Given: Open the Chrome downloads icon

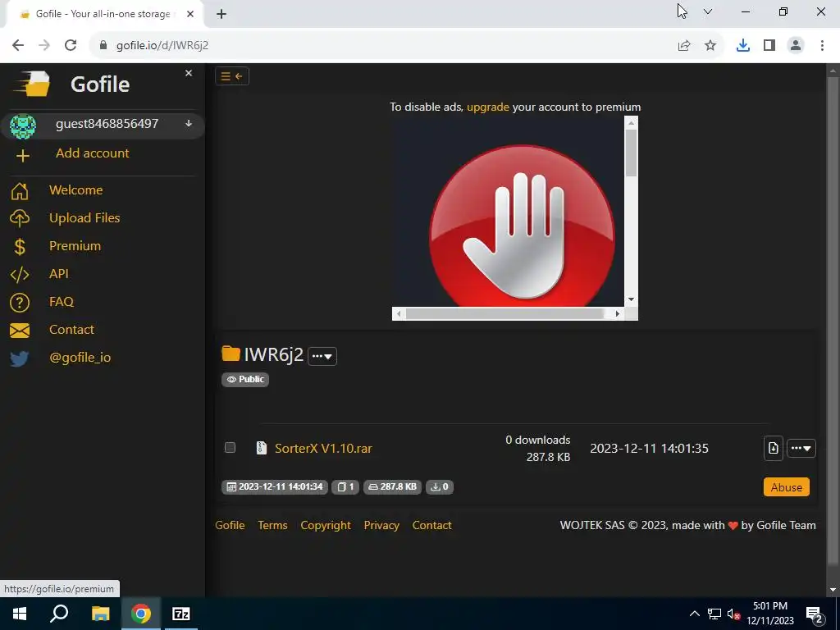Looking at the screenshot, I should pyautogui.click(x=743, y=46).
